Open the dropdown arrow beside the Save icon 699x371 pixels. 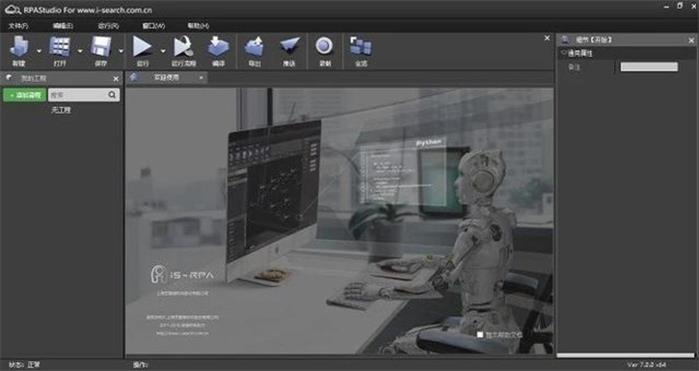click(x=121, y=51)
